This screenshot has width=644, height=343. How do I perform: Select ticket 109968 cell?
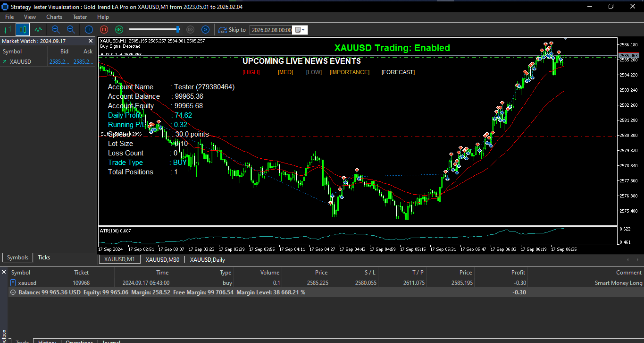pyautogui.click(x=82, y=283)
